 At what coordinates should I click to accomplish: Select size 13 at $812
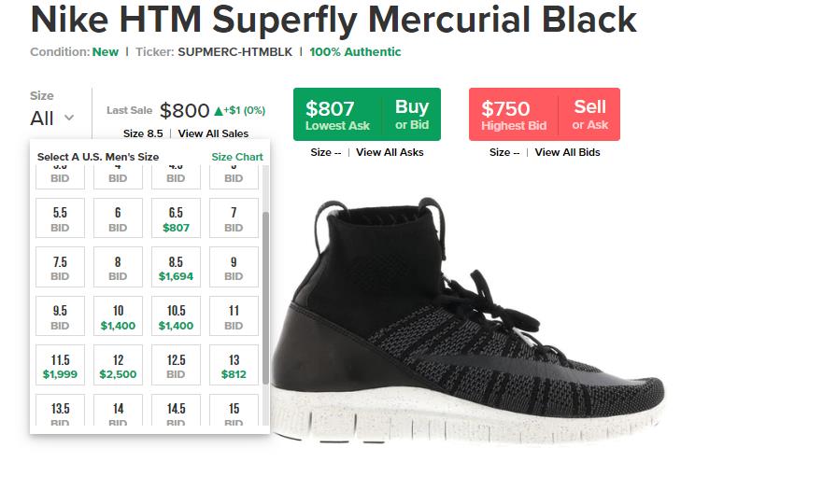(x=234, y=367)
